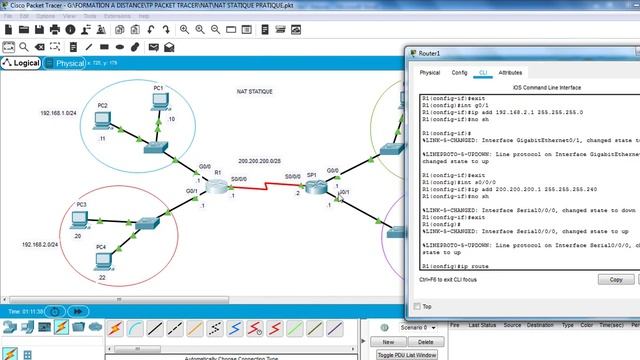Open the Extensions menu

click(x=117, y=16)
